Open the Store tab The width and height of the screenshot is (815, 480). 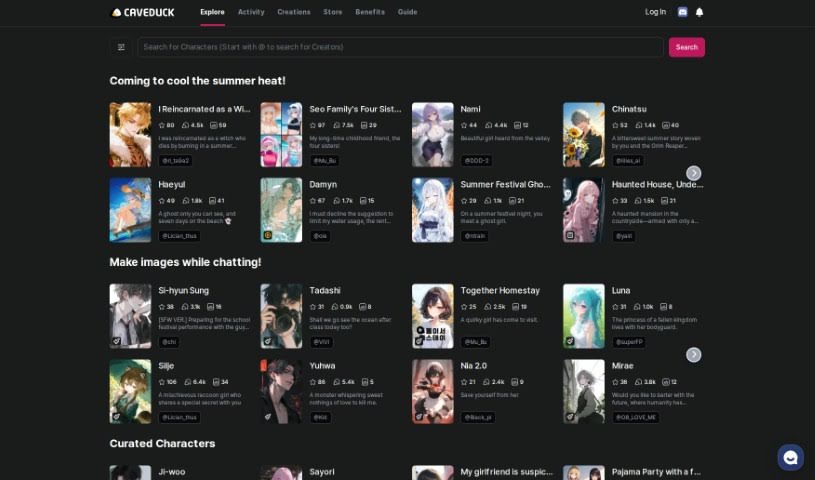point(333,12)
